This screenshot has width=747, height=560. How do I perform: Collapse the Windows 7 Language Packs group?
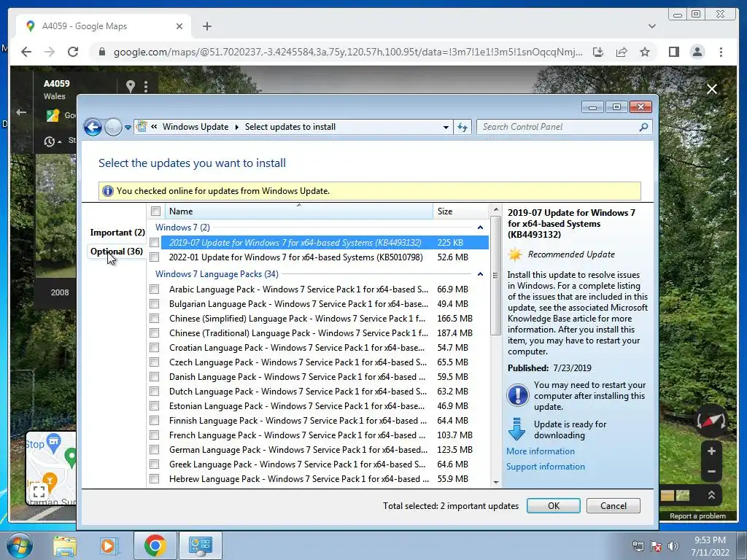pyautogui.click(x=480, y=274)
